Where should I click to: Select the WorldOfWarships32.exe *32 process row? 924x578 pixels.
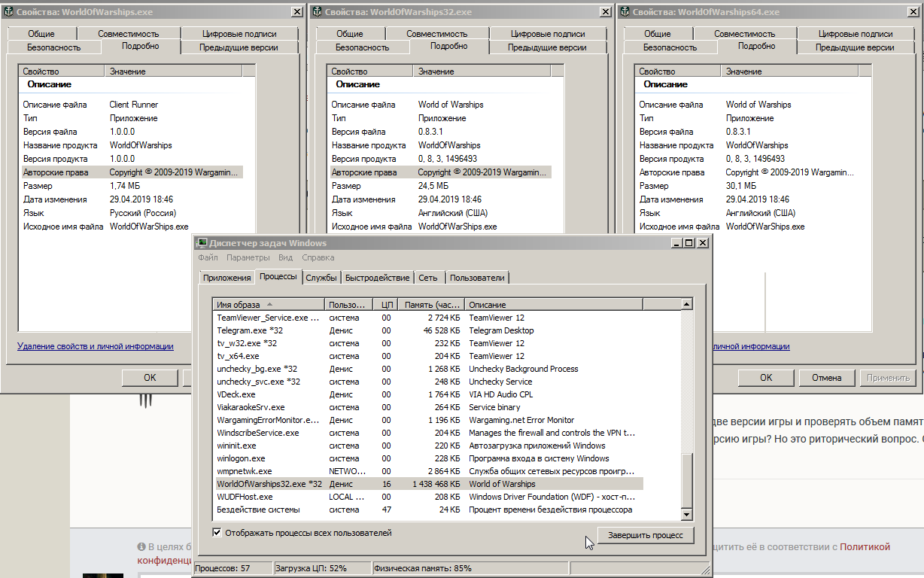(428, 484)
